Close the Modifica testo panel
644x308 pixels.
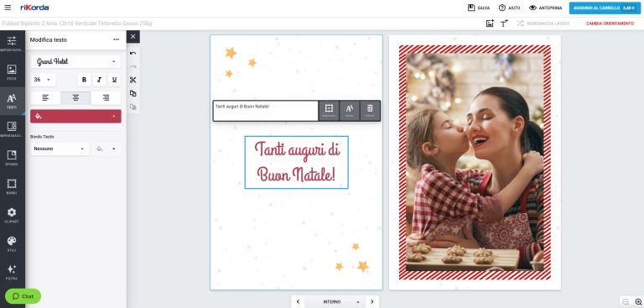(x=133, y=37)
